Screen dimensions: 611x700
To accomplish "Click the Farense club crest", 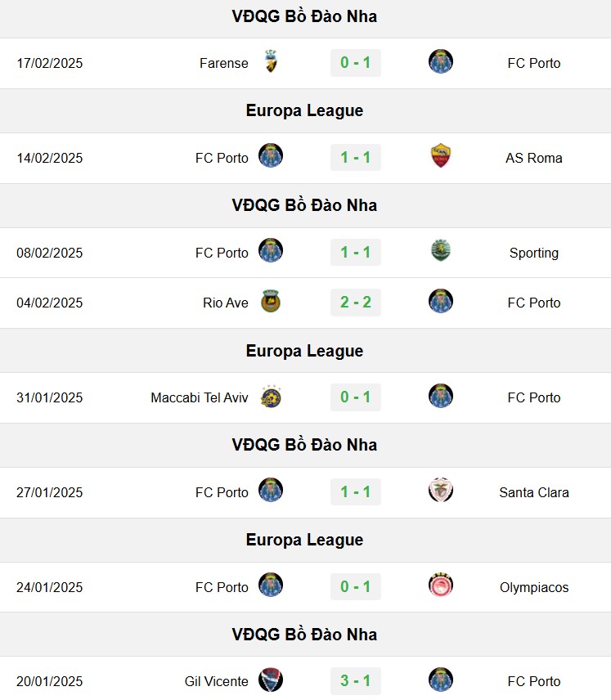I will point(271,61).
